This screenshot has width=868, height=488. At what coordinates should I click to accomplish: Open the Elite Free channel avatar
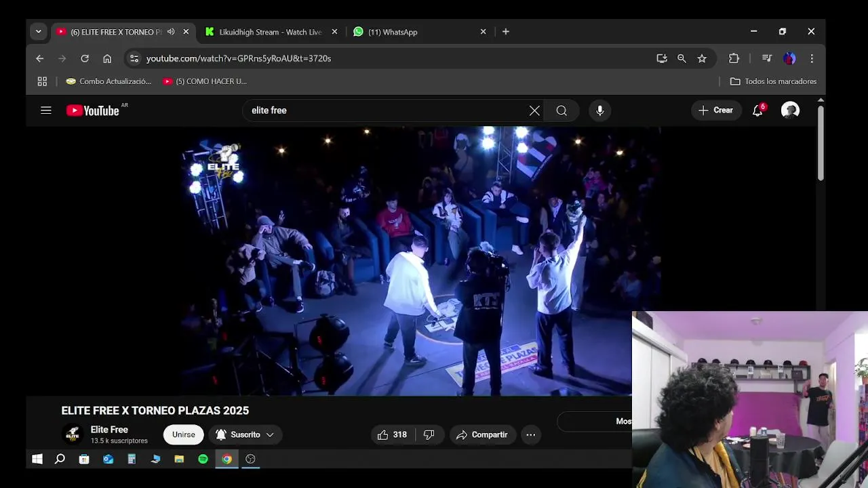pyautogui.click(x=72, y=434)
